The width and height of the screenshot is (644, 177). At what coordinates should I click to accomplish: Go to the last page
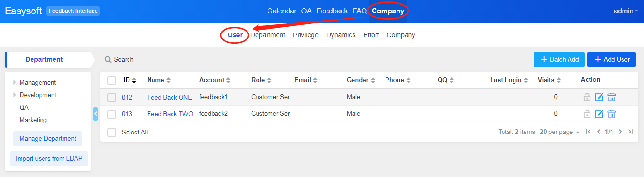[x=631, y=132]
